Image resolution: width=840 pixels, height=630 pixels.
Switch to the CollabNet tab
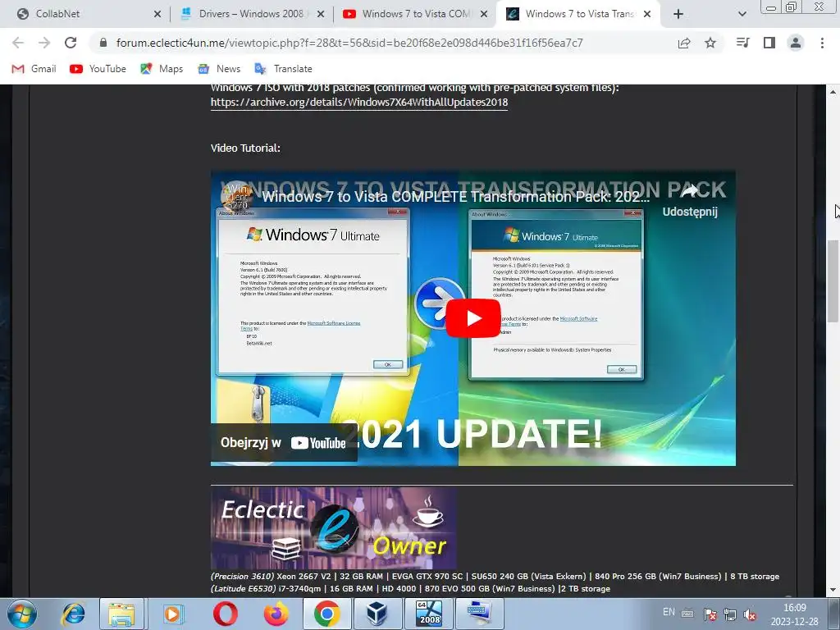[89, 14]
